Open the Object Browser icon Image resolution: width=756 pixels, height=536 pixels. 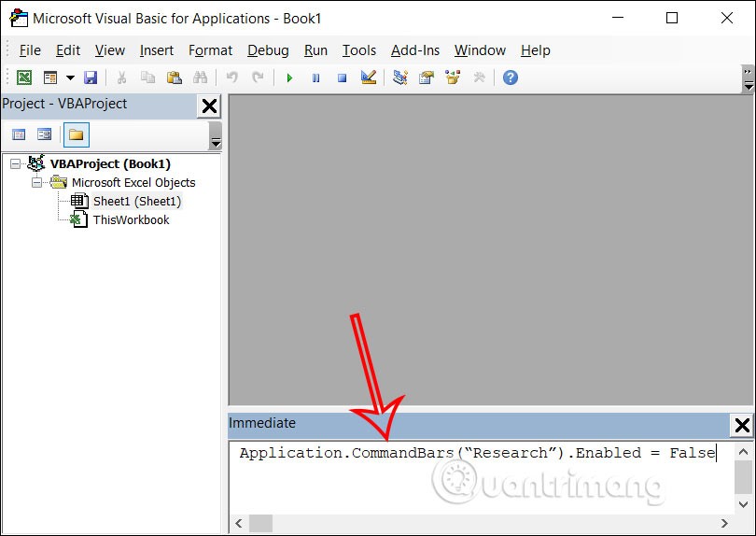pyautogui.click(x=453, y=78)
